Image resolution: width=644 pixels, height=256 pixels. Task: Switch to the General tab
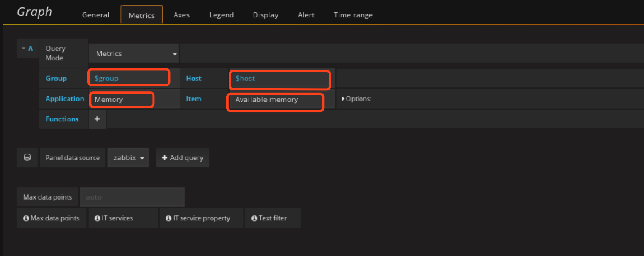point(96,15)
